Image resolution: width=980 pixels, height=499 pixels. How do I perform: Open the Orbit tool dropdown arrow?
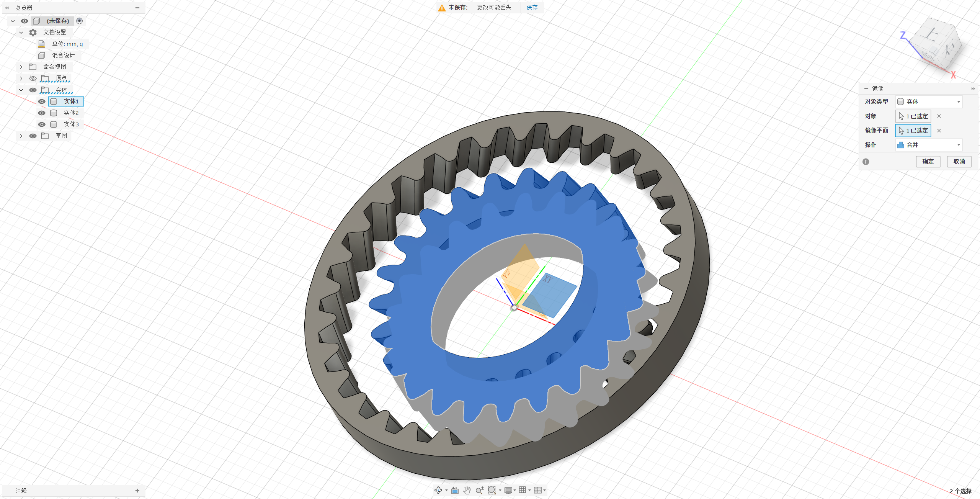(x=446, y=491)
